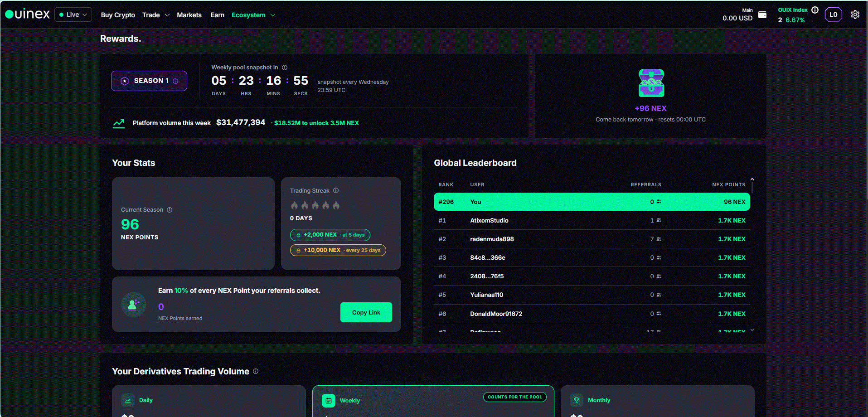Click the referrals icon in radenmuda898's row
Screen dimensions: 868x417
point(659,239)
